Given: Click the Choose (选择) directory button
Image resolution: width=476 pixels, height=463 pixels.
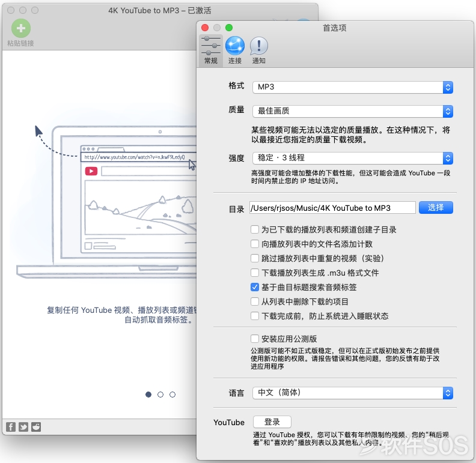Looking at the screenshot, I should 436,208.
